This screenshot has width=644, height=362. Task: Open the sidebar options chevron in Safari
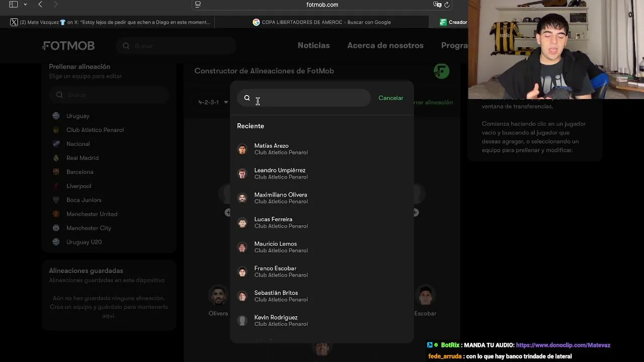pyautogui.click(x=25, y=5)
